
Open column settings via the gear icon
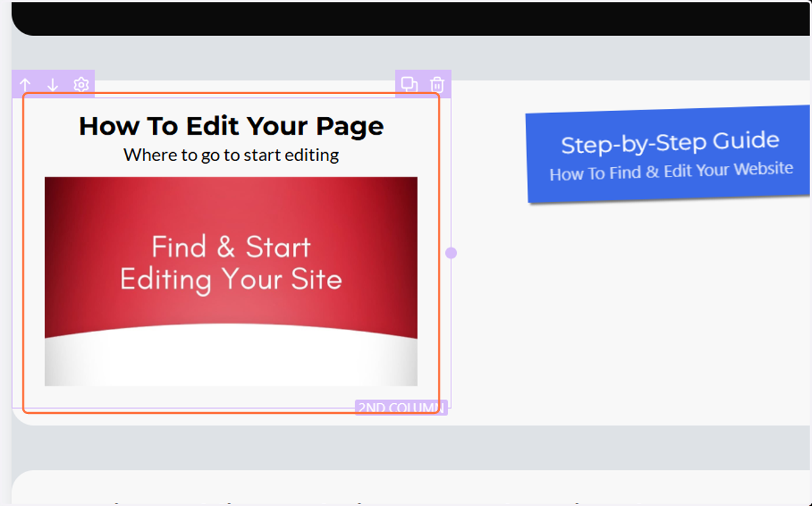click(x=81, y=85)
